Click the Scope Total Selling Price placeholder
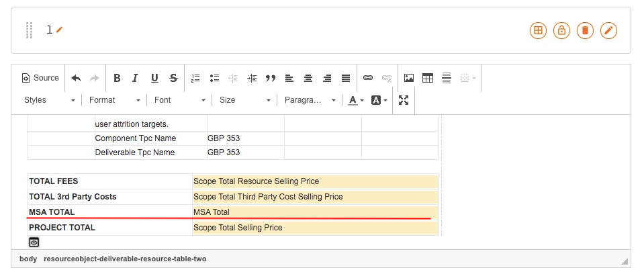This screenshot has height=268, width=644. pos(316,228)
